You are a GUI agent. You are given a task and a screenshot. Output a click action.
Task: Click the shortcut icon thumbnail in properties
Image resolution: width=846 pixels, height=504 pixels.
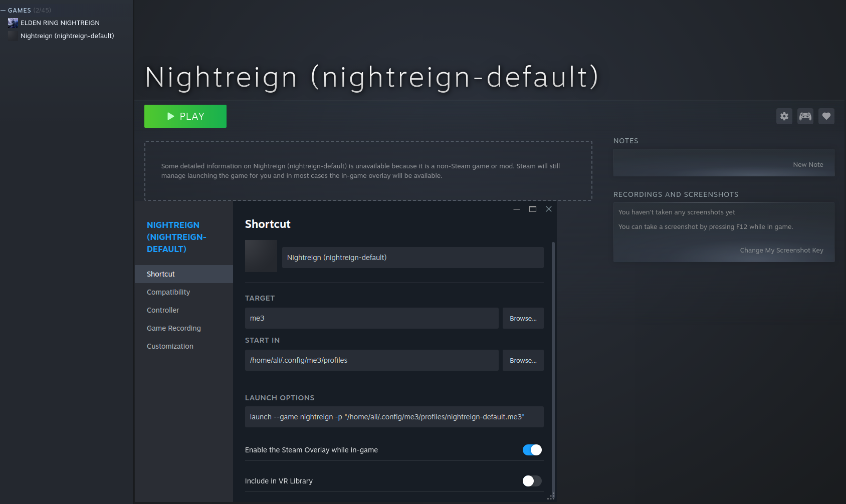tap(261, 256)
